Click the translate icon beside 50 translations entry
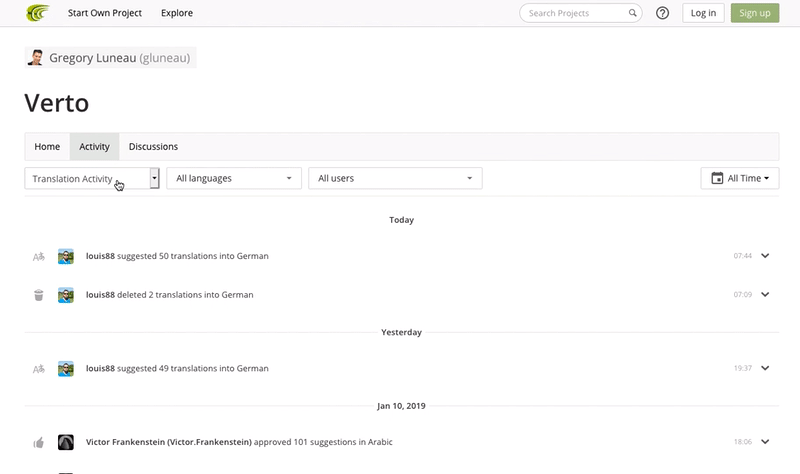800x474 pixels. pos(39,257)
